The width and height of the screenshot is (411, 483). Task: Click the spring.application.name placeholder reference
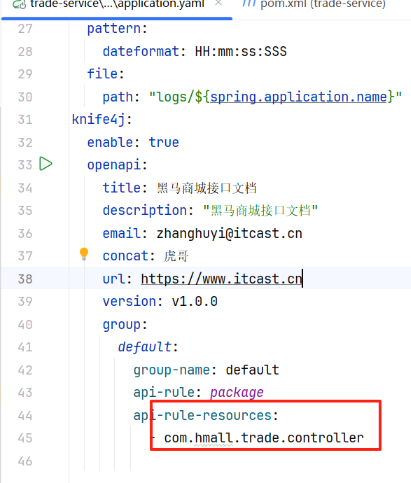[x=298, y=97]
